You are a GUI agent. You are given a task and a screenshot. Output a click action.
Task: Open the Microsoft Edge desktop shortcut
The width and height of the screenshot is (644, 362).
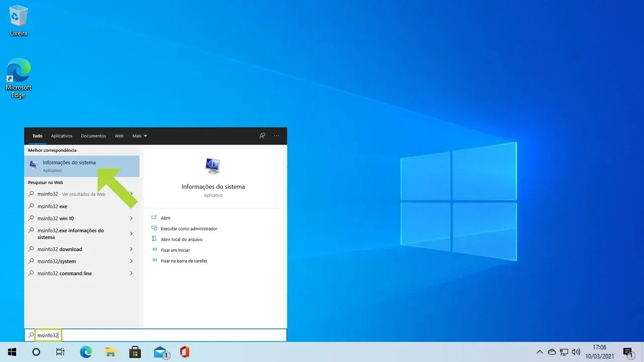tap(19, 78)
